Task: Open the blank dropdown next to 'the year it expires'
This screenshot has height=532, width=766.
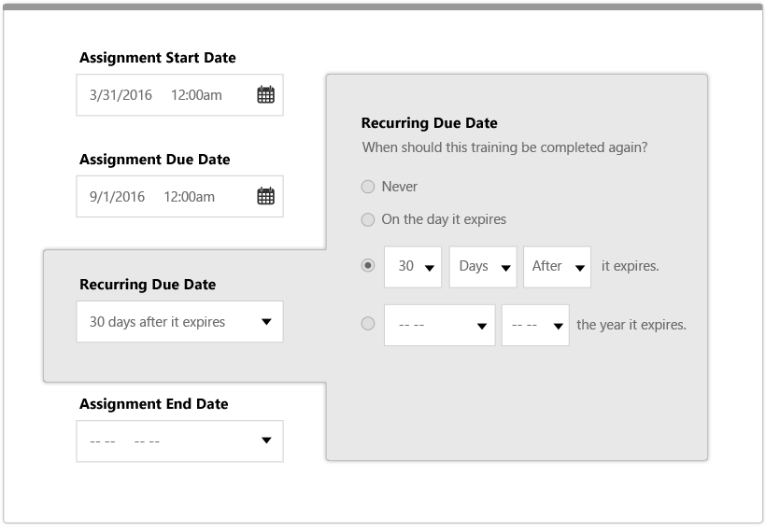Action: coord(535,325)
